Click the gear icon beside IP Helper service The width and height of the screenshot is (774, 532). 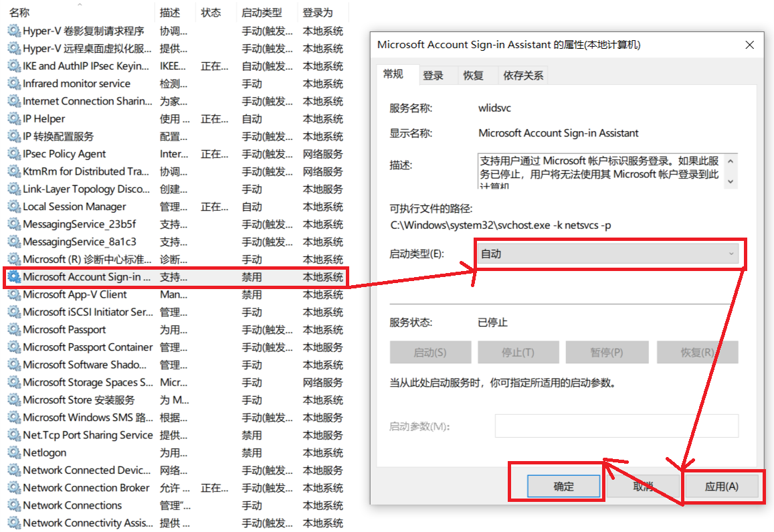pos(13,119)
